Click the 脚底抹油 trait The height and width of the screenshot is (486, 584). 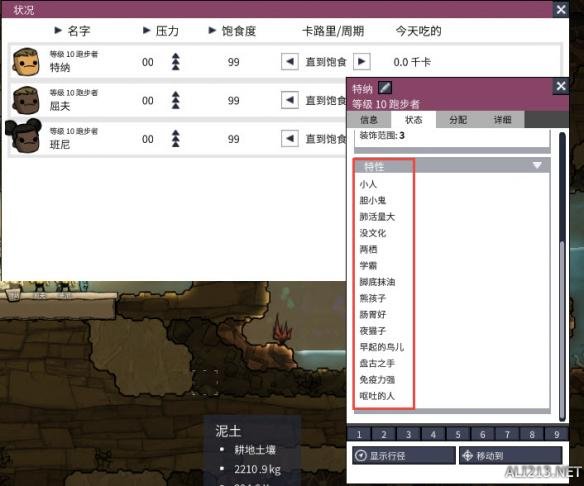(377, 282)
